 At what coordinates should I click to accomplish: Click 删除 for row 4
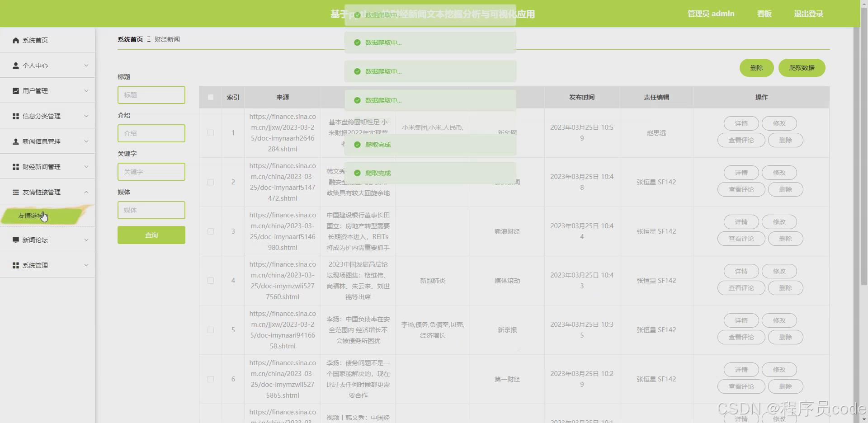786,288
